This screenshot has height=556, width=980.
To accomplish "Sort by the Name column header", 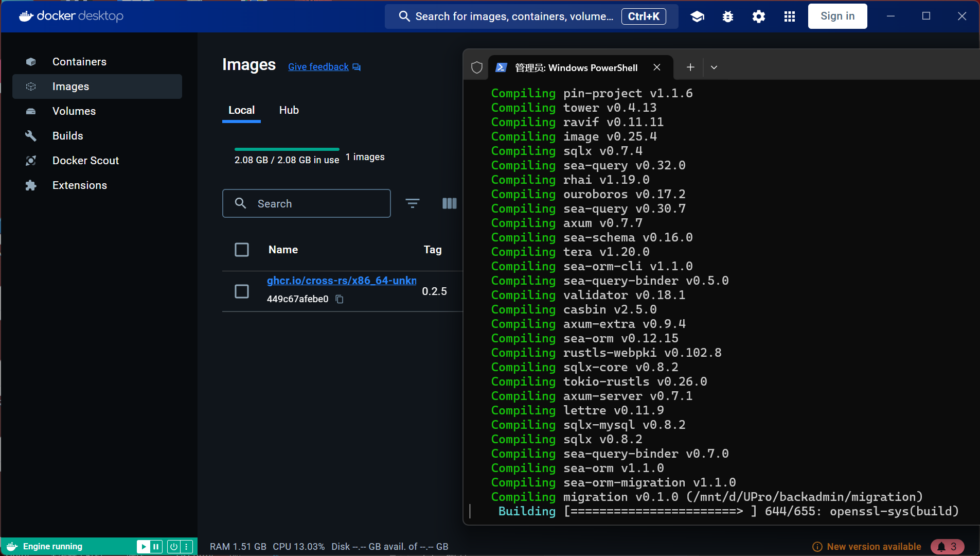I will pos(283,250).
